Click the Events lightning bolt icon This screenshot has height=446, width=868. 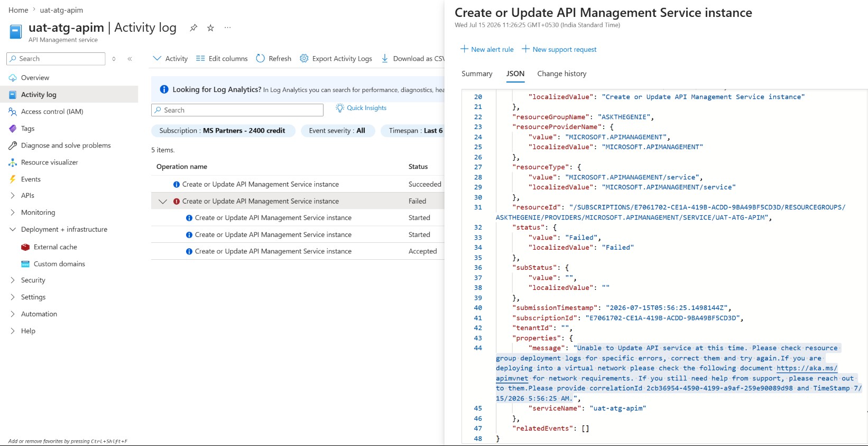tap(13, 179)
